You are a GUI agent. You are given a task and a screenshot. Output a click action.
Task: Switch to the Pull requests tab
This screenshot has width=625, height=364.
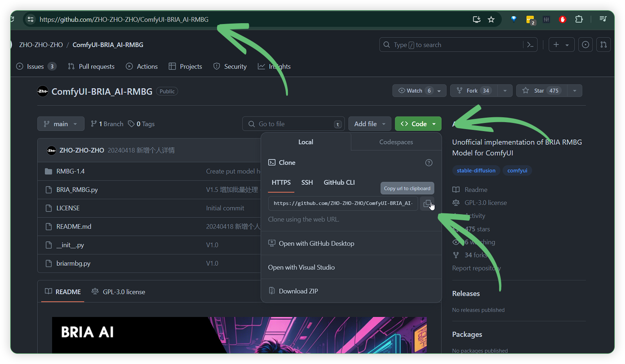point(91,66)
